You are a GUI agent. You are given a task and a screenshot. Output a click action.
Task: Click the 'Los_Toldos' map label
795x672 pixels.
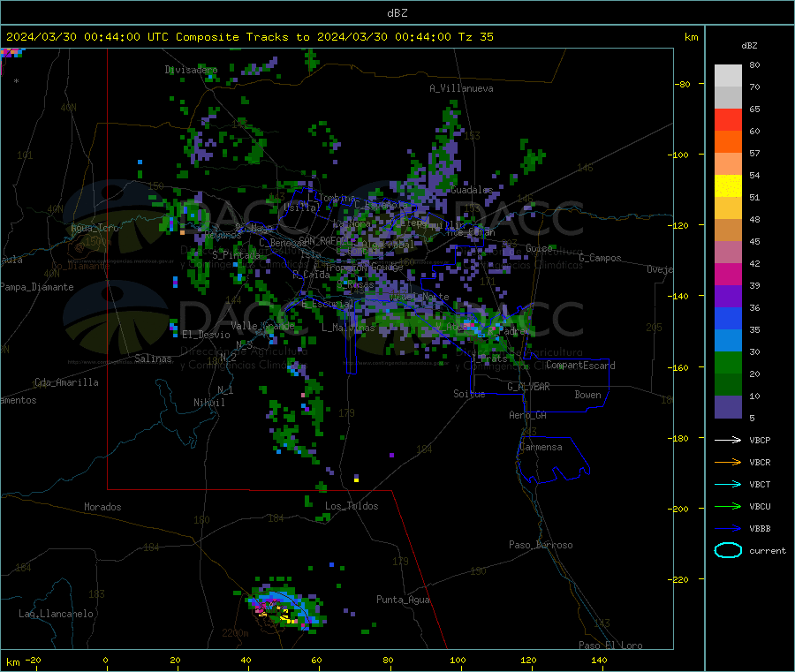click(x=352, y=506)
